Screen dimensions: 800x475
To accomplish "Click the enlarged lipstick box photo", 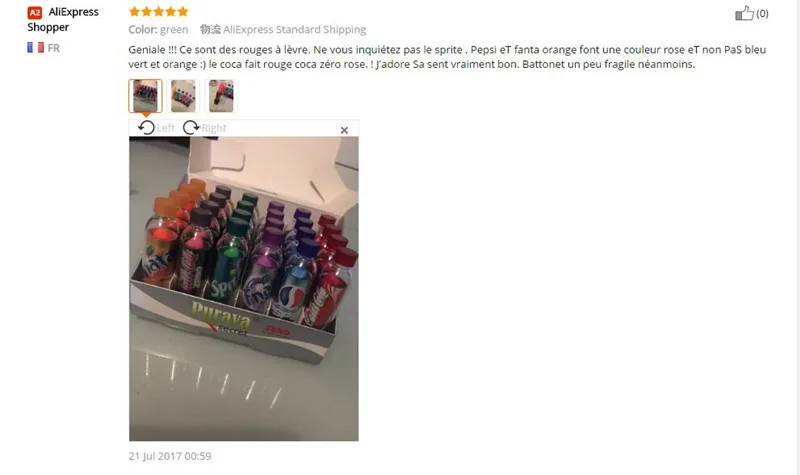I will coord(244,289).
